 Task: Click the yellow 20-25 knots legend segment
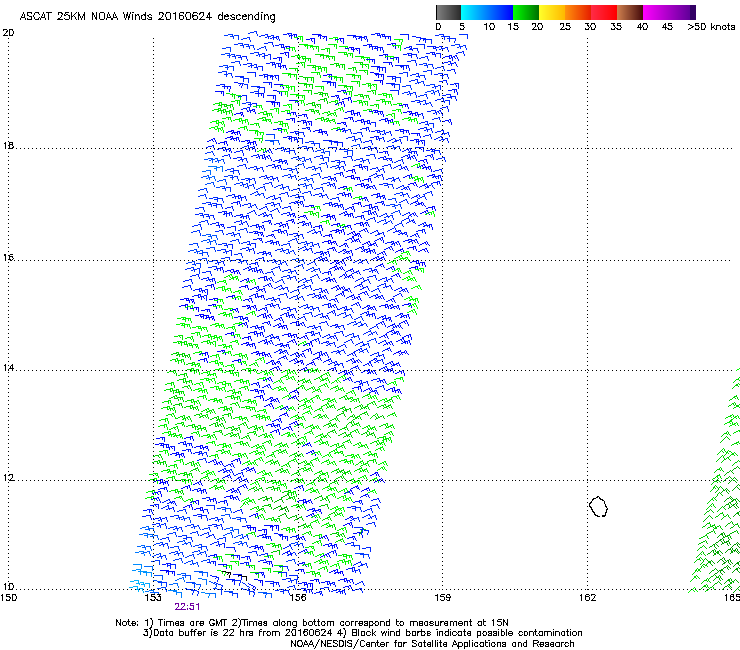coord(552,12)
